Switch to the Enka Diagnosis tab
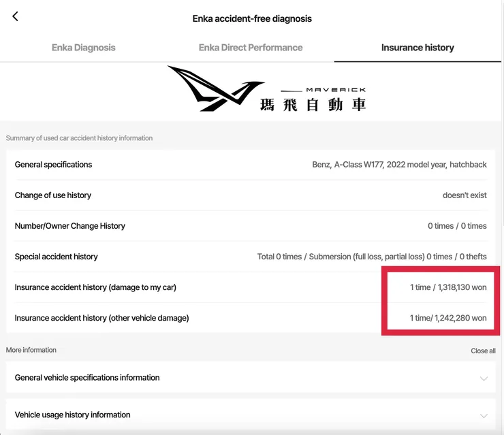 84,48
